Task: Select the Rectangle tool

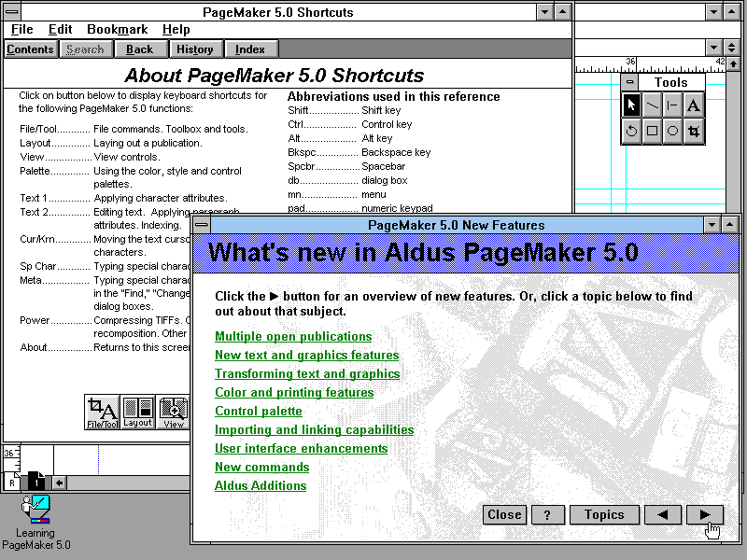Action: click(x=653, y=131)
